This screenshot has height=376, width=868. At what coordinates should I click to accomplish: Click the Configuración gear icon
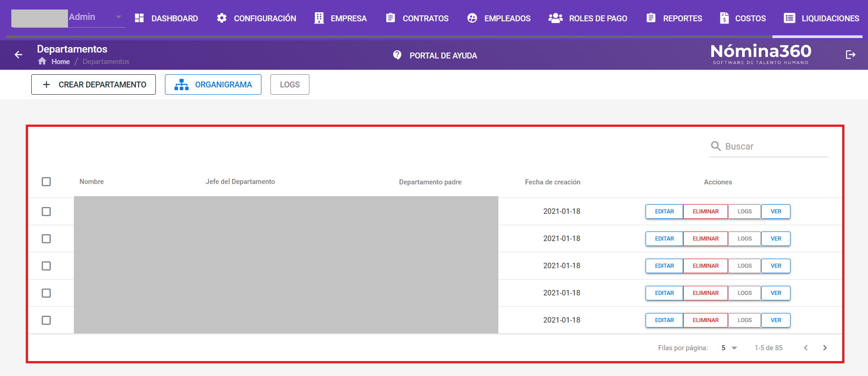222,18
